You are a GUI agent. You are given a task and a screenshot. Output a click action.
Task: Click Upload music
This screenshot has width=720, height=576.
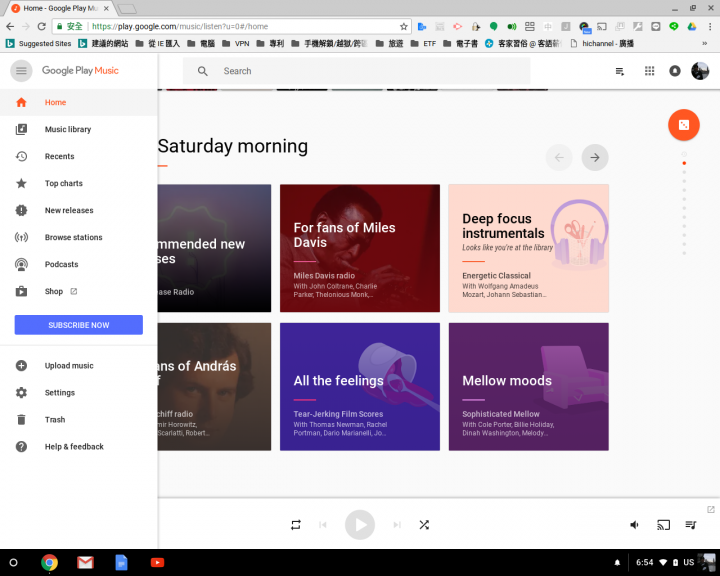[79, 366]
